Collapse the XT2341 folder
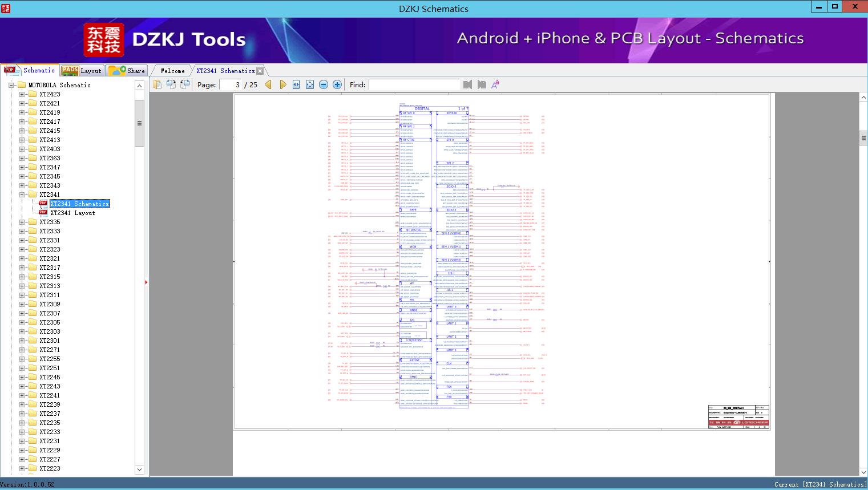Screen dimensions: 868x490 click(x=22, y=195)
